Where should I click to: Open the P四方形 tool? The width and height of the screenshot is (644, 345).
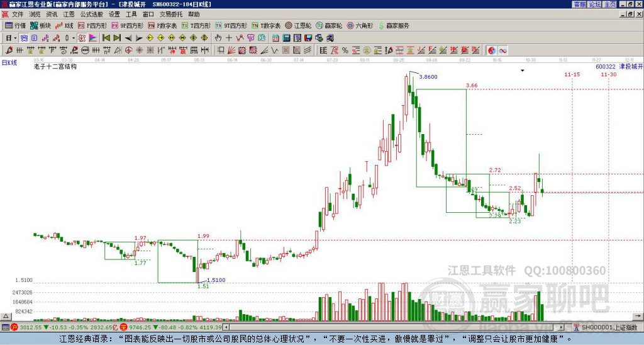click(x=92, y=25)
